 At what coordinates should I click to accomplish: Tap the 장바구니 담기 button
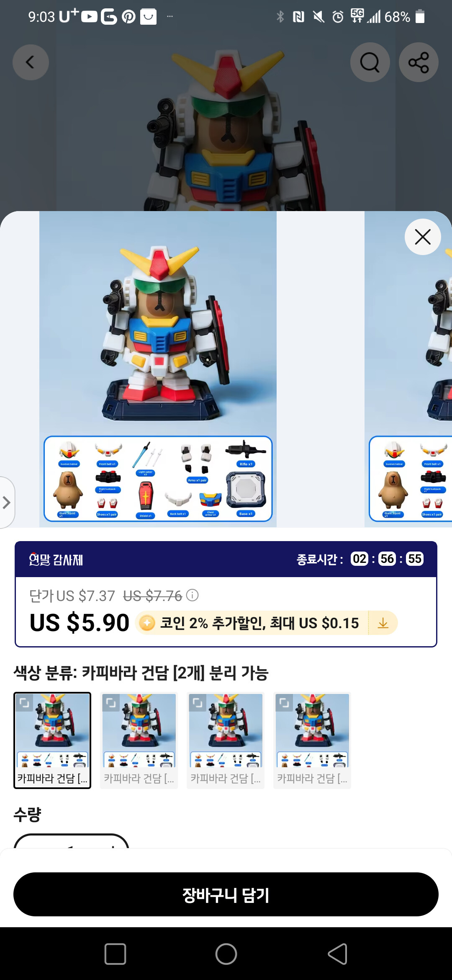(226, 894)
